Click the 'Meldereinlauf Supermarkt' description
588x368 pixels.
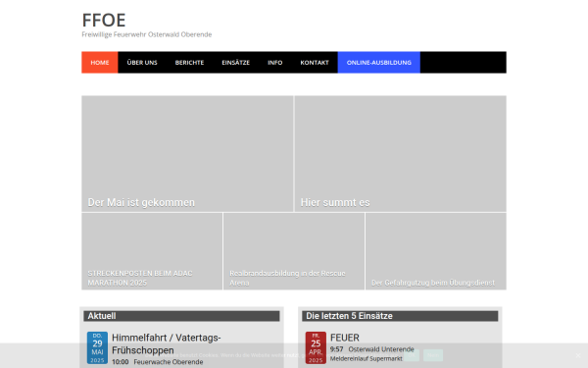pyautogui.click(x=366, y=358)
